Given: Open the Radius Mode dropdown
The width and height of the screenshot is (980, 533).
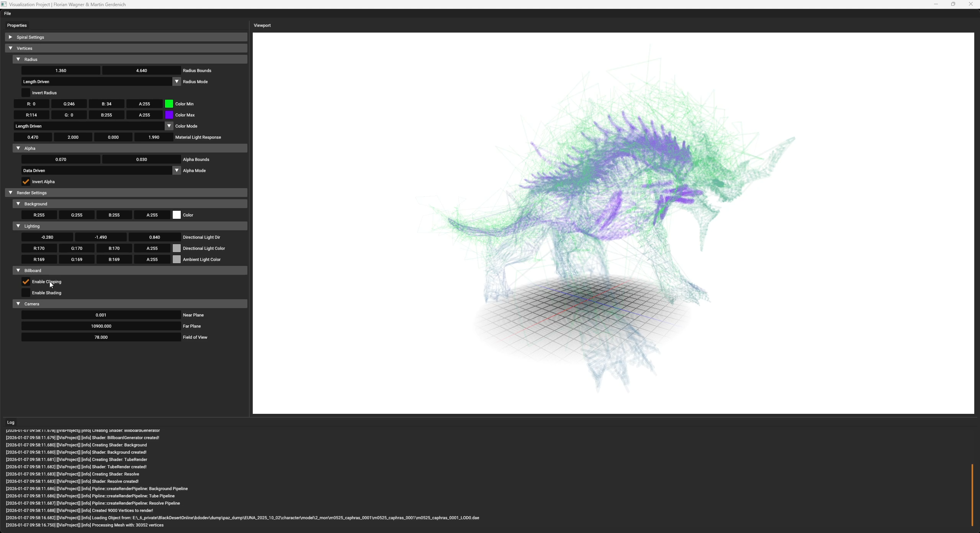Looking at the screenshot, I should (177, 82).
